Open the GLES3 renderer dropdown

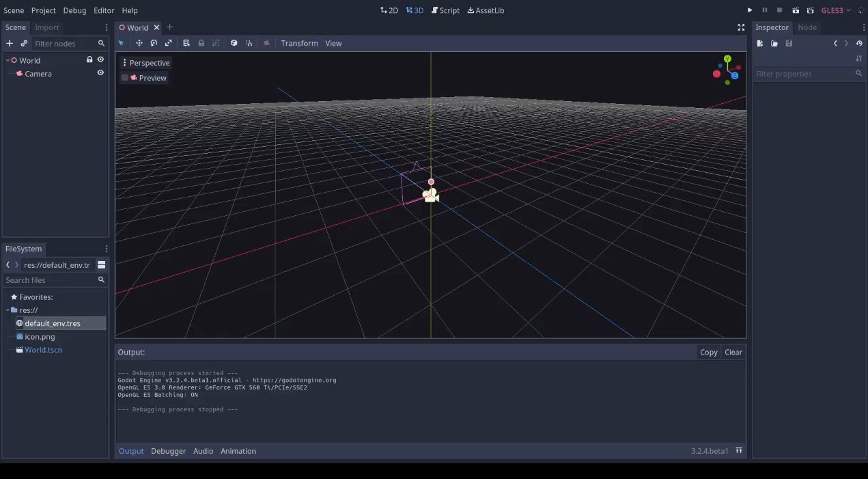point(836,10)
